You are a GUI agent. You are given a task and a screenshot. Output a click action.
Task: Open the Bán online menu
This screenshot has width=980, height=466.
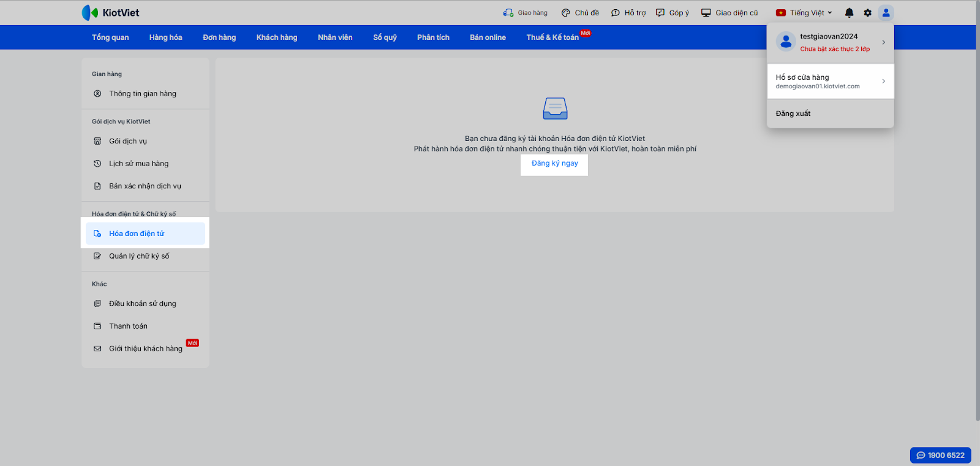coord(488,37)
